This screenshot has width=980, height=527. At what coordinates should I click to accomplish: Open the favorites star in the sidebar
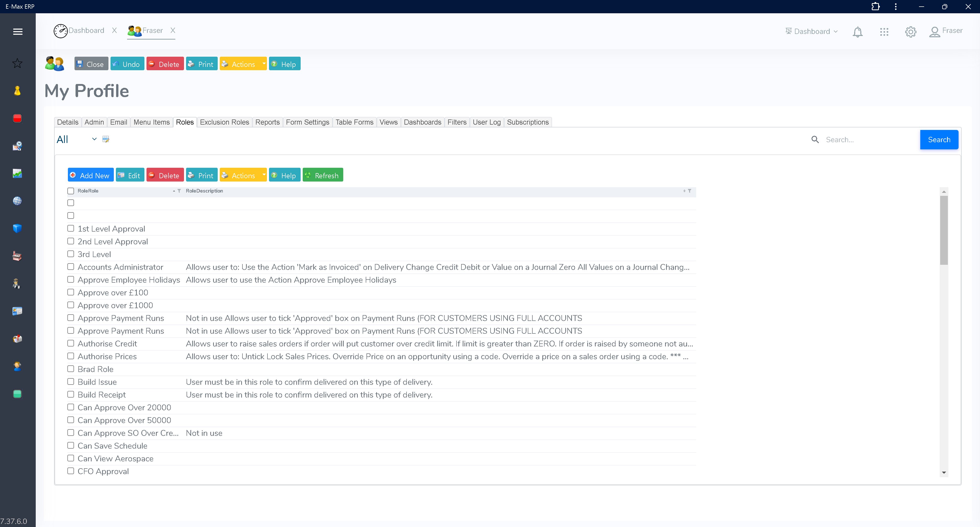click(18, 63)
